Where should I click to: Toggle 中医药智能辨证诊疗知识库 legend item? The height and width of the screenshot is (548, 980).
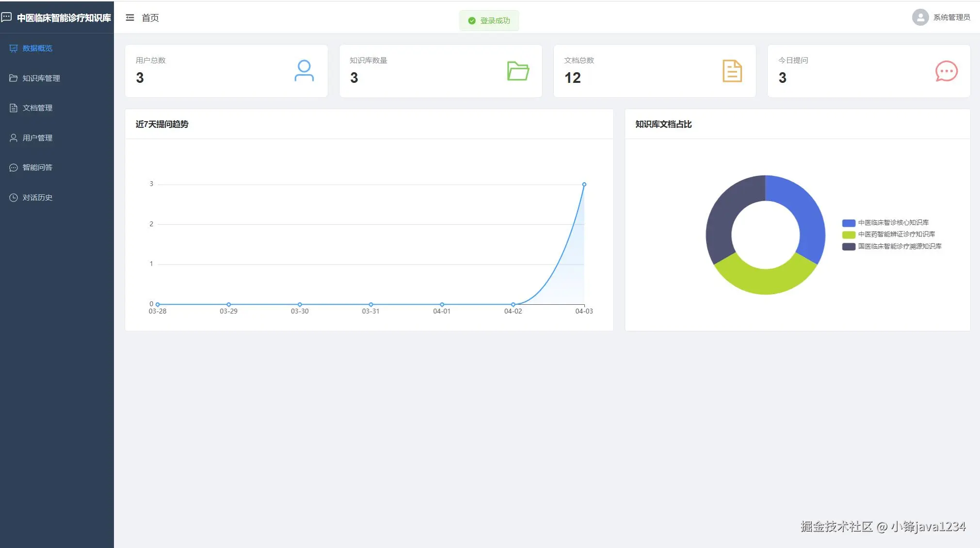895,234
